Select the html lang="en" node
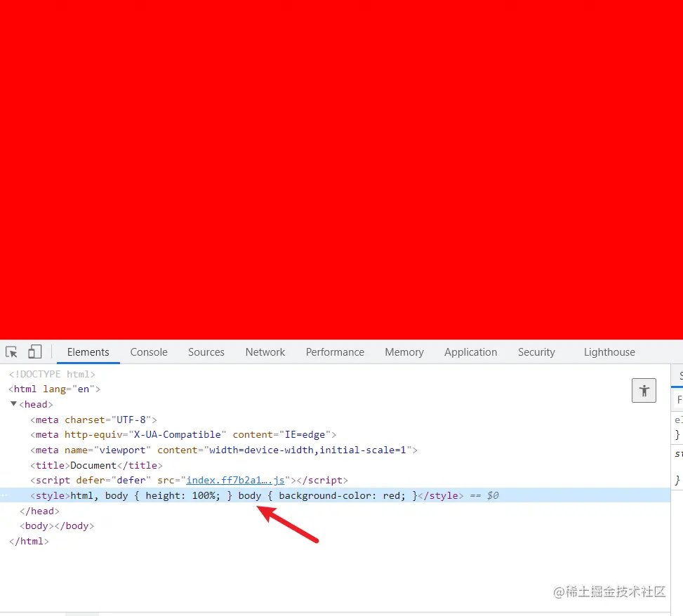The width and height of the screenshot is (683, 616). coord(55,389)
